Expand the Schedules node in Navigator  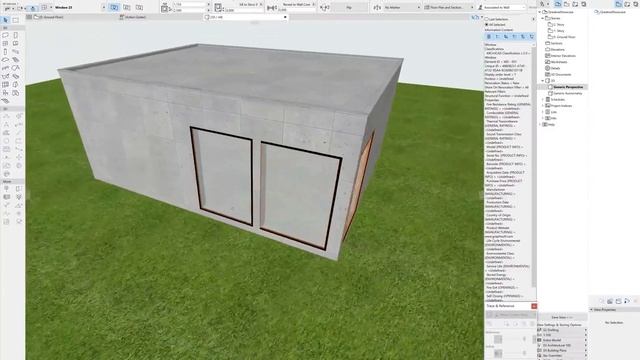543,100
